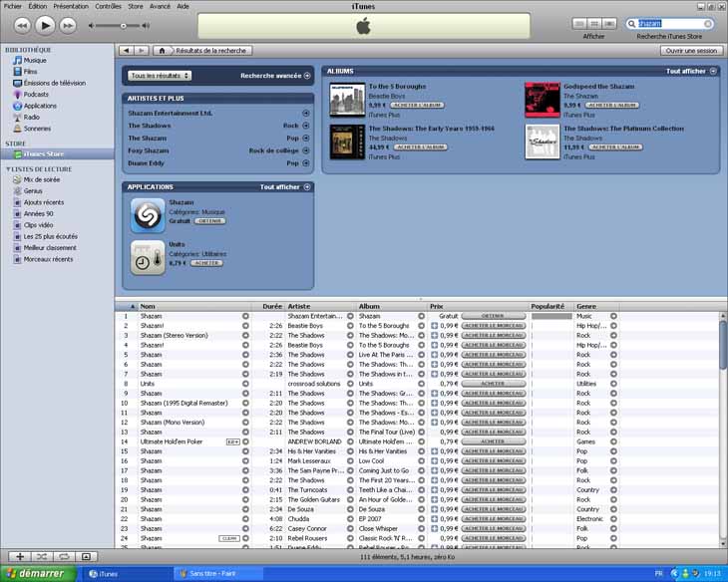Switch to list view display button
728x582 pixels.
point(579,24)
